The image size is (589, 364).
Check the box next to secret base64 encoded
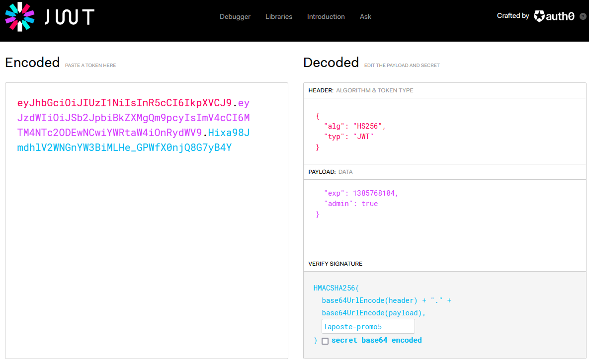pyautogui.click(x=325, y=341)
